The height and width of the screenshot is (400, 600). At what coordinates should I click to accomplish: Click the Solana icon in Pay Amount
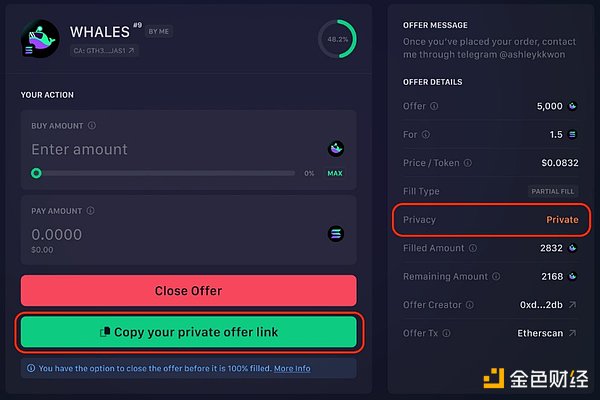336,234
